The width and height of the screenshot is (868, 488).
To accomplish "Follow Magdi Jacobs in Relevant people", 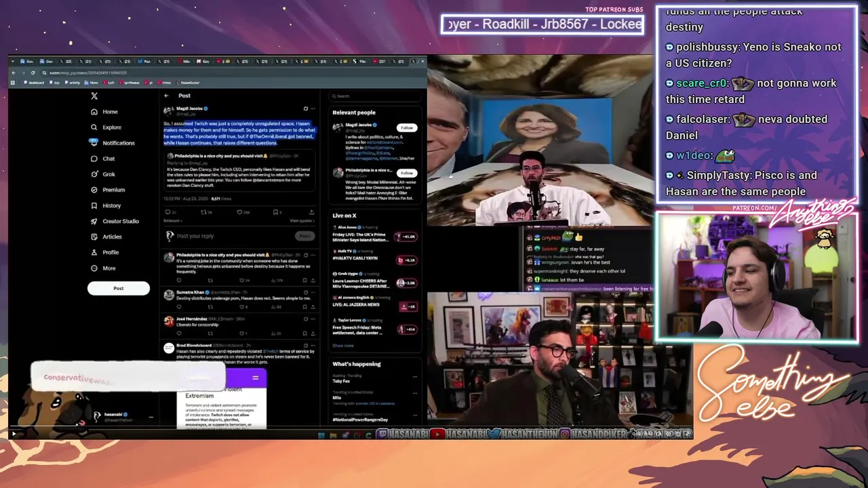I will (x=407, y=127).
